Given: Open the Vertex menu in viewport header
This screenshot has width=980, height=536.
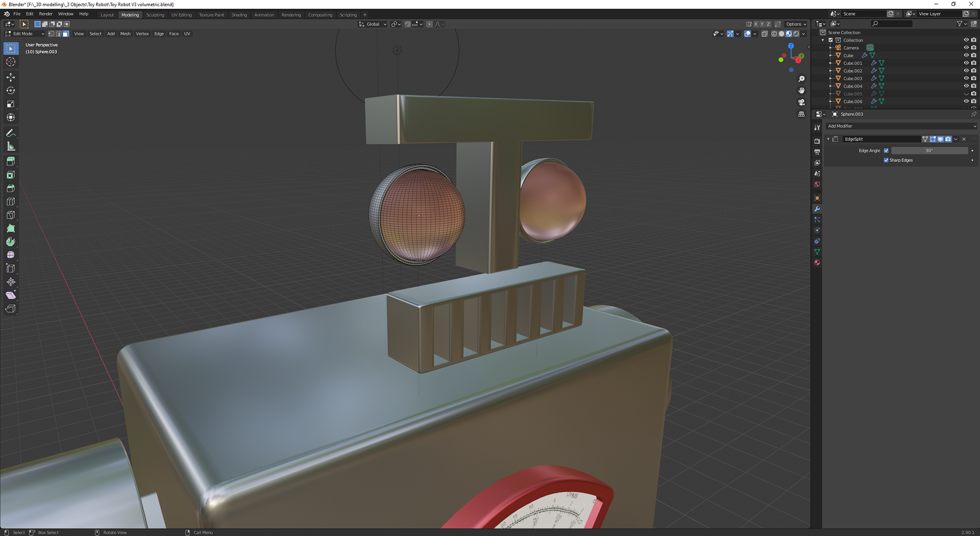Looking at the screenshot, I should point(142,34).
